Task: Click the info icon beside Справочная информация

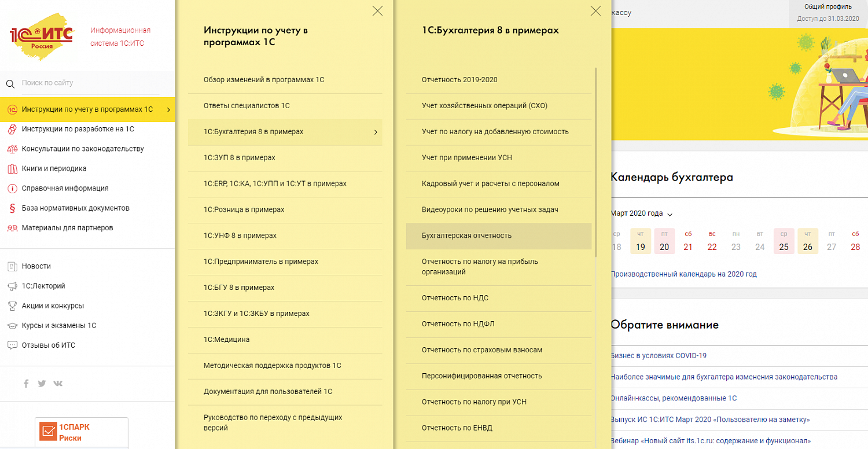Action: (12, 188)
